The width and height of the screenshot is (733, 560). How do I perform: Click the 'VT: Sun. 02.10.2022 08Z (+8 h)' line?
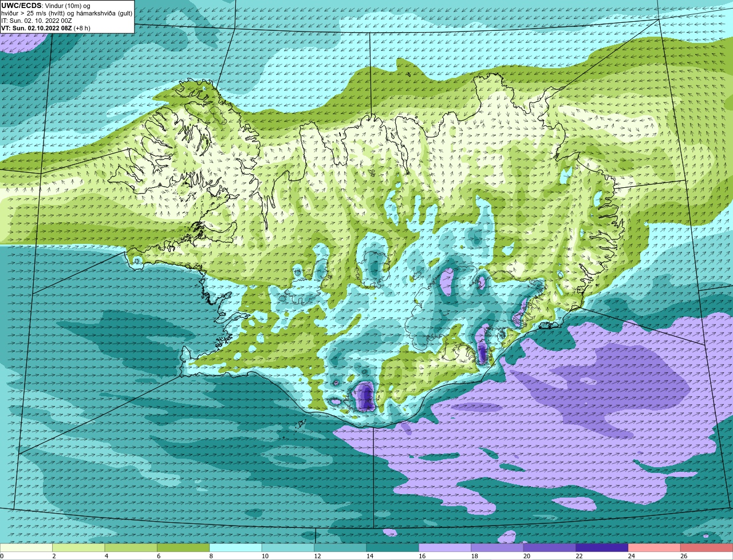46,28
